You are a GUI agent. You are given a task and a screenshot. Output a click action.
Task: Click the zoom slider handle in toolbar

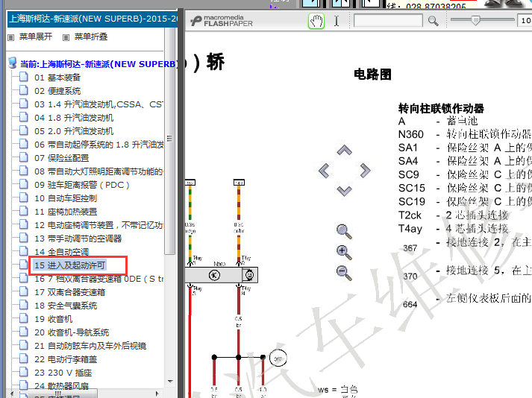476,20
